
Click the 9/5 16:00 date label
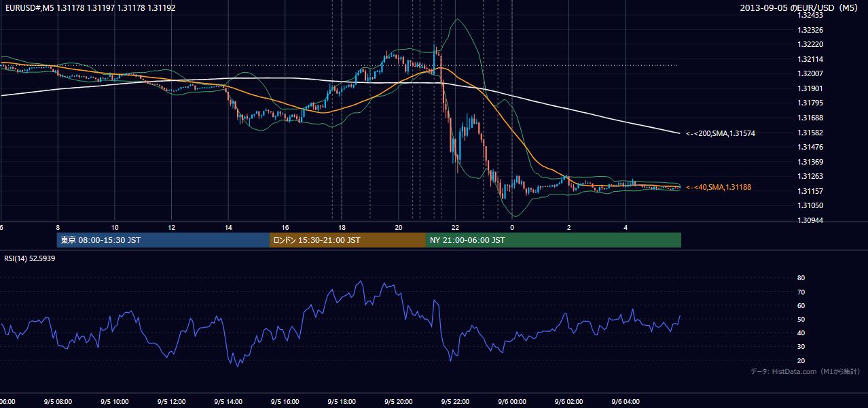pyautogui.click(x=285, y=401)
